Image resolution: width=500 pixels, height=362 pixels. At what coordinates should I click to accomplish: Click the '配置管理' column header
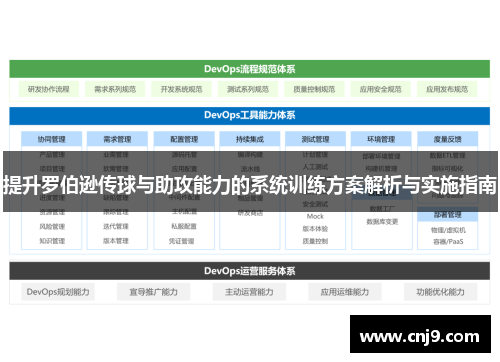[184, 139]
